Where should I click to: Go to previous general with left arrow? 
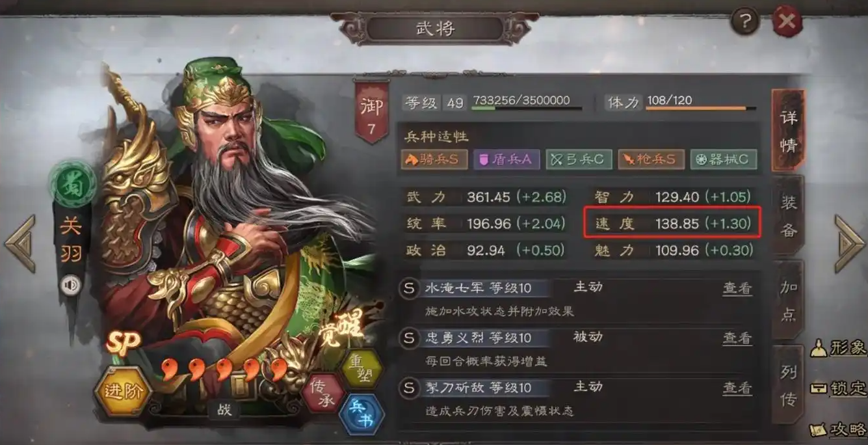[x=20, y=243]
